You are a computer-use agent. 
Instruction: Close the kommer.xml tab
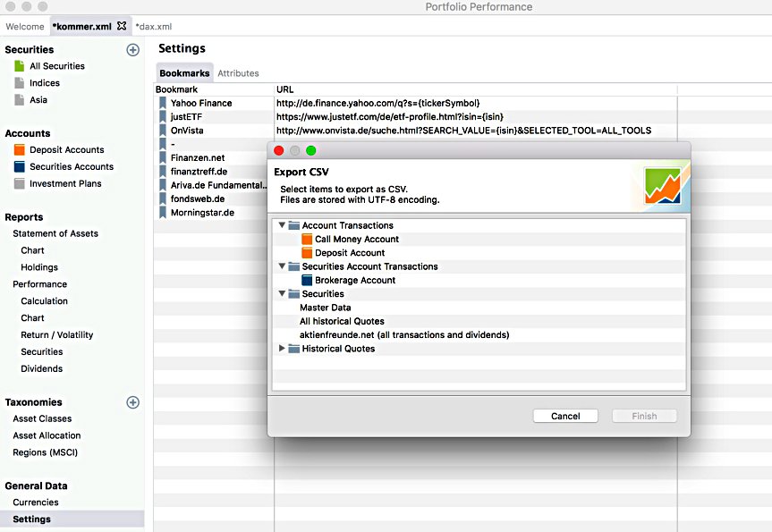pyautogui.click(x=122, y=26)
